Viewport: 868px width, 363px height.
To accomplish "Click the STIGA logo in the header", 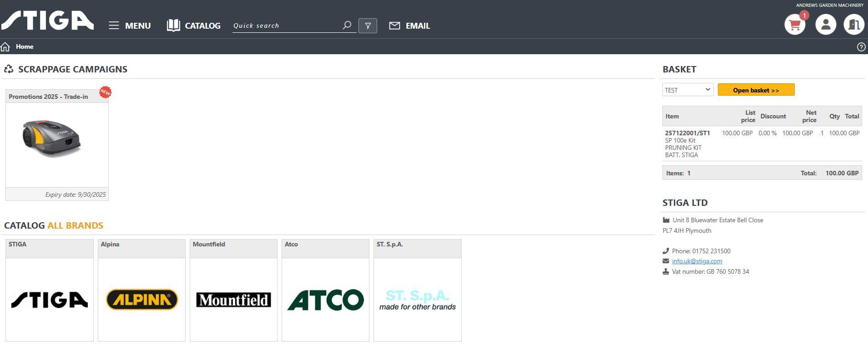I will coord(47,21).
